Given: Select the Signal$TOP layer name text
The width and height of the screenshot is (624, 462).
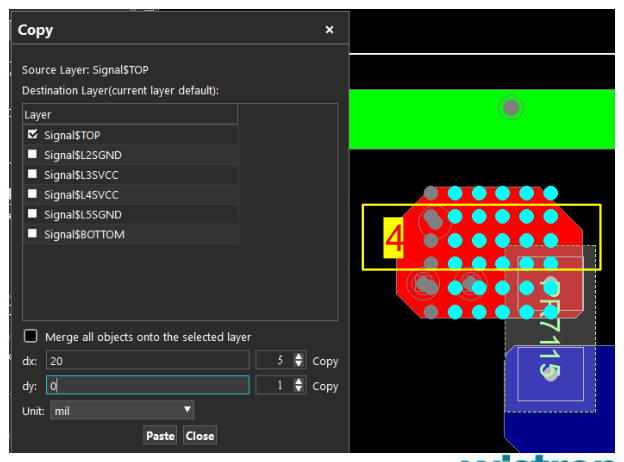Looking at the screenshot, I should 72,135.
